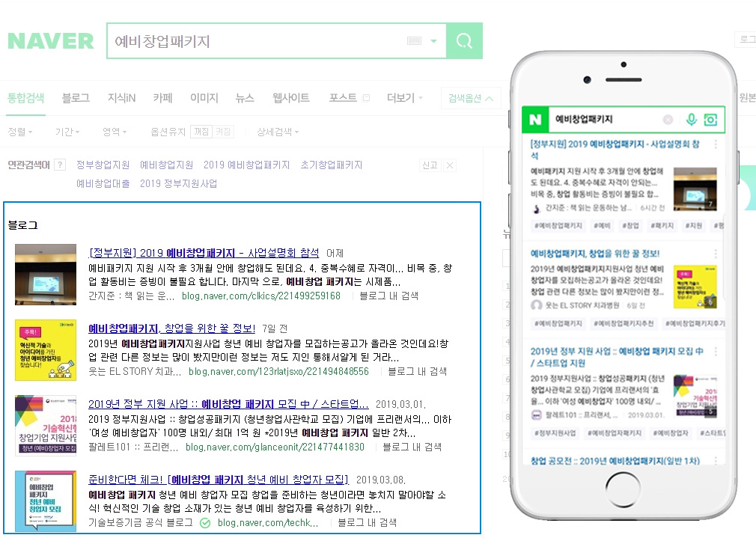This screenshot has width=756, height=538.
Task: Collapse the 검색옵션 panel
Action: point(471,98)
